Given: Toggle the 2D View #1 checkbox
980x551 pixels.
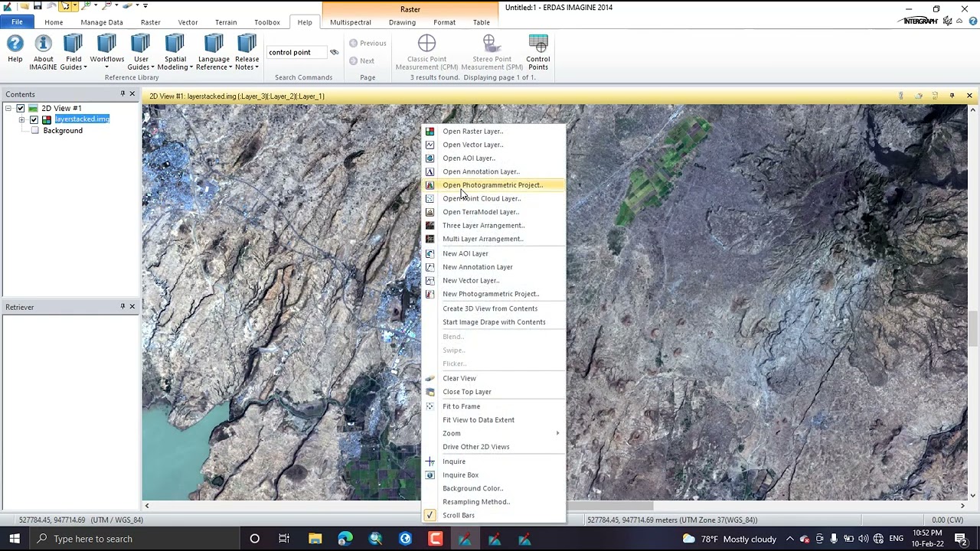Looking at the screenshot, I should (x=21, y=108).
